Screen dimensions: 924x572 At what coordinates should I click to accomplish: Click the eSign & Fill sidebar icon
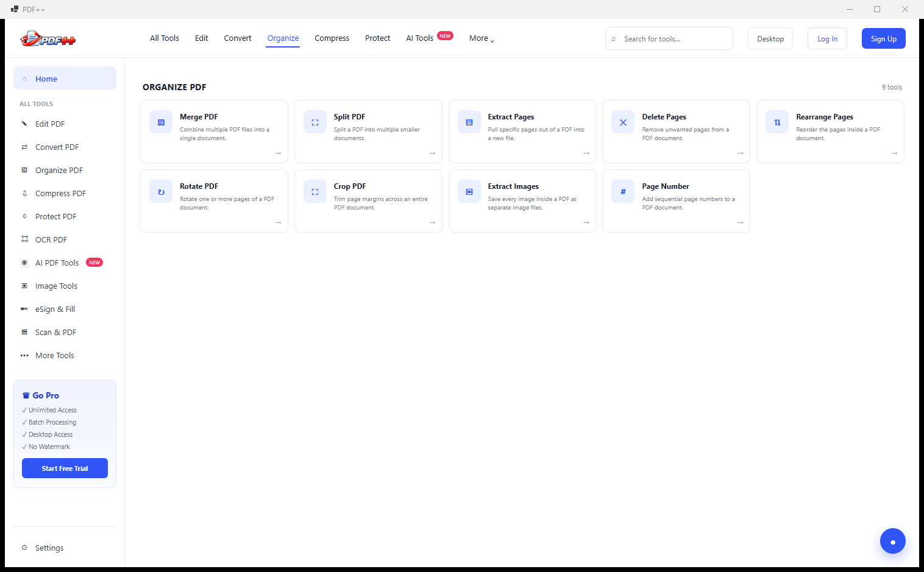click(x=24, y=309)
